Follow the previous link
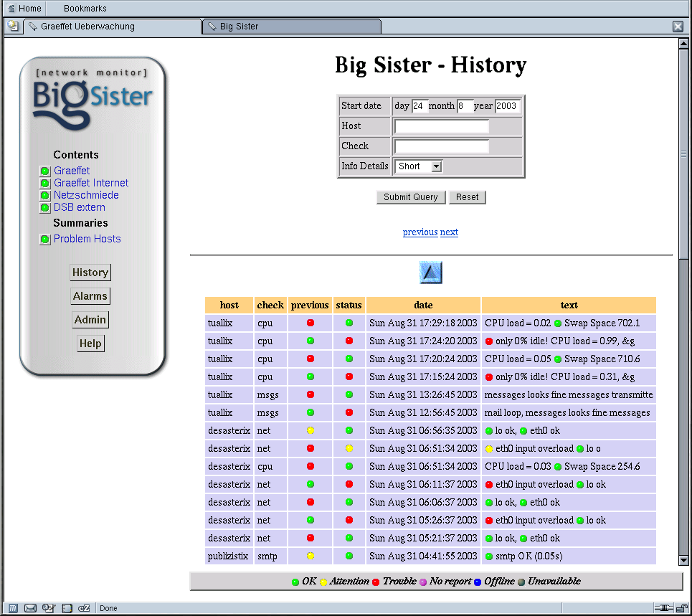This screenshot has height=616, width=692. pyautogui.click(x=420, y=232)
